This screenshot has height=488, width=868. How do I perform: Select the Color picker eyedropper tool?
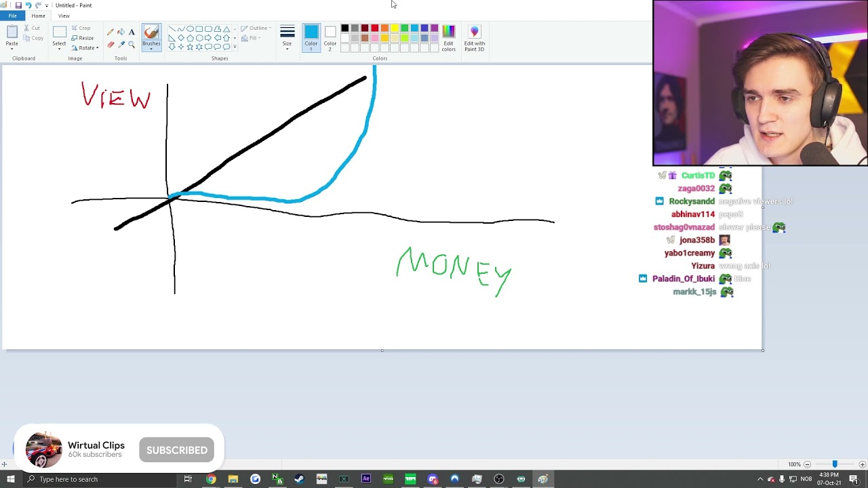point(121,45)
